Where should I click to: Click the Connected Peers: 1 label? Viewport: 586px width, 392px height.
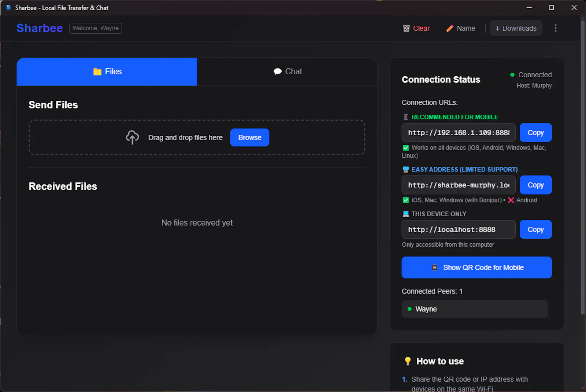pyautogui.click(x=432, y=291)
